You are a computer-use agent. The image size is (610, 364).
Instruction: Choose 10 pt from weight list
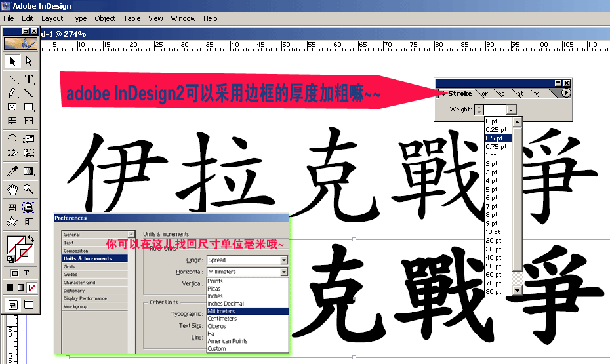point(498,232)
